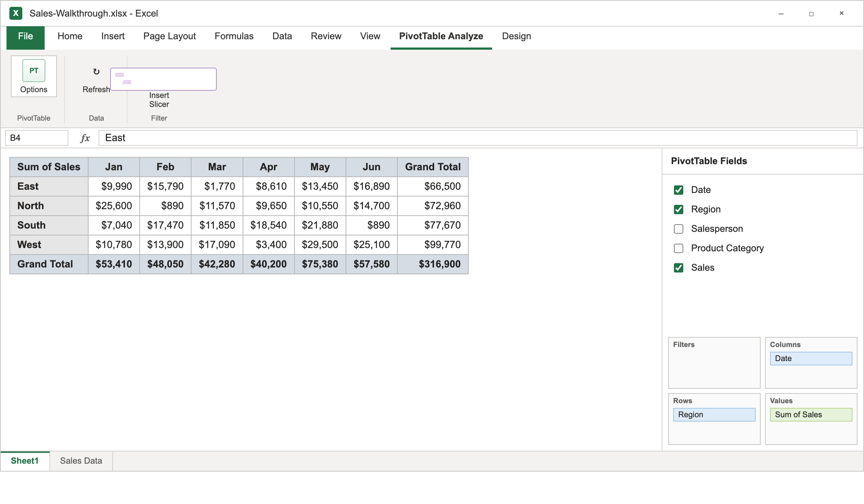Open the Page Layout tab
864x504 pixels.
(170, 36)
